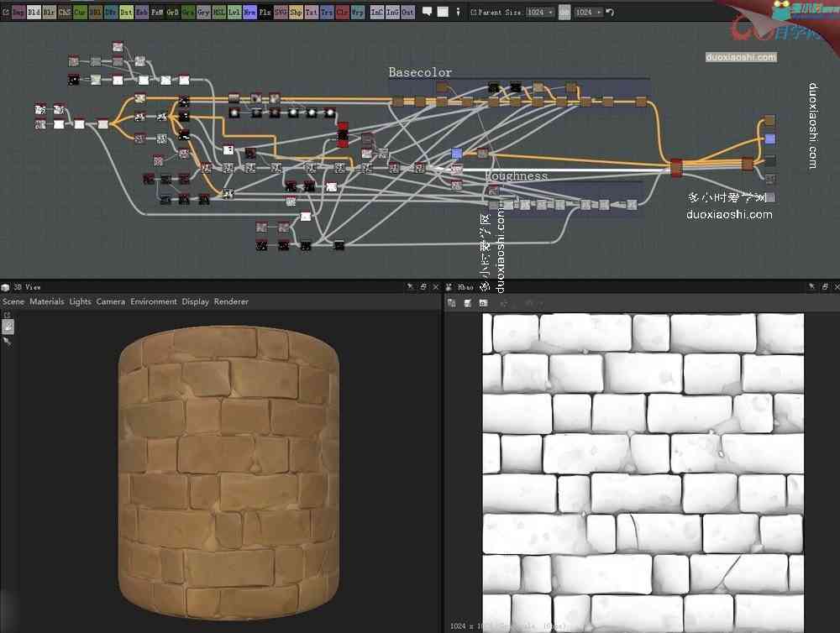The image size is (840, 633).
Task: Open the Renderer menu in 3D View
Action: (231, 301)
